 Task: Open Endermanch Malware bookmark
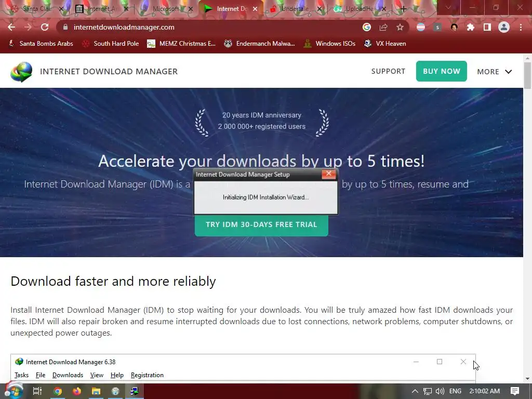point(260,44)
